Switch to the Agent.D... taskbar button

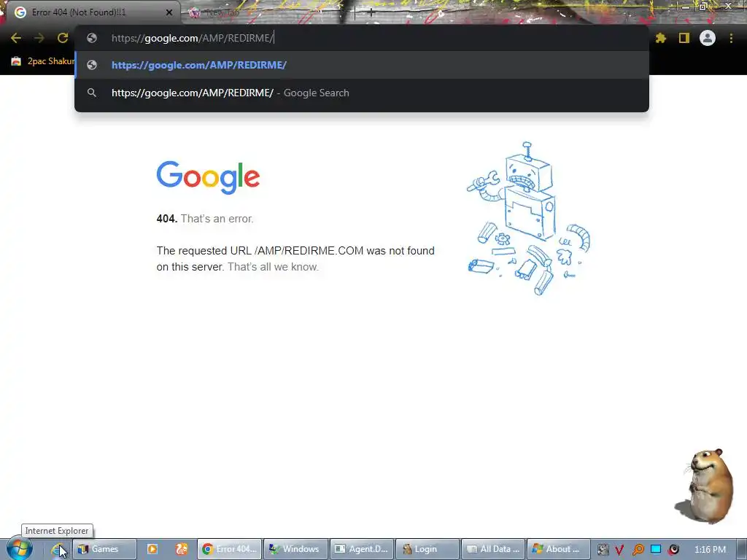click(362, 549)
